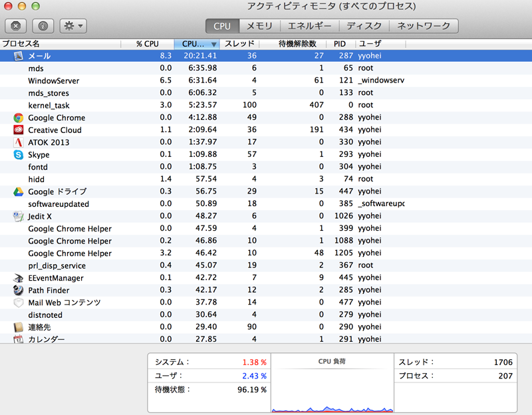Click the Google Chrome process icon
The height and width of the screenshot is (415, 532).
[19, 118]
